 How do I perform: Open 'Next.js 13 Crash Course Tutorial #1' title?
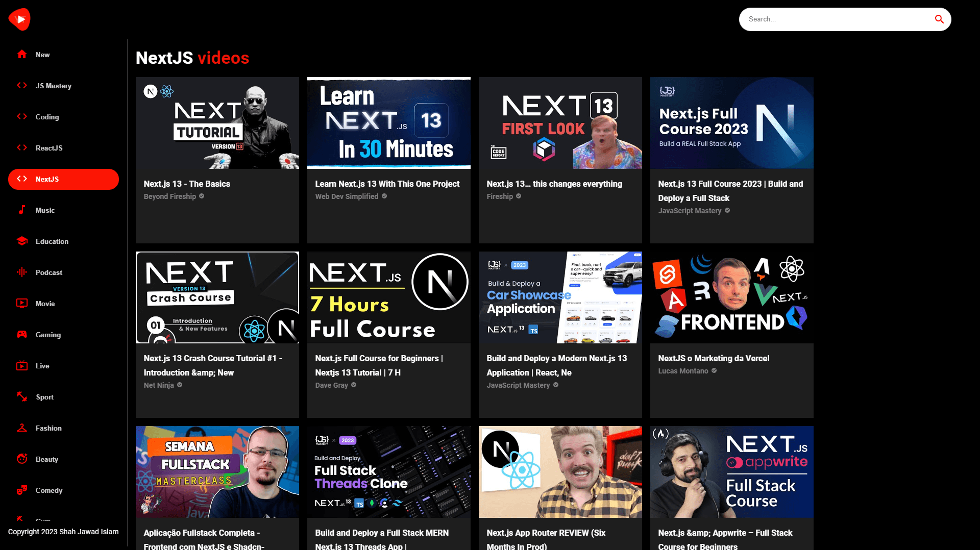(x=213, y=365)
